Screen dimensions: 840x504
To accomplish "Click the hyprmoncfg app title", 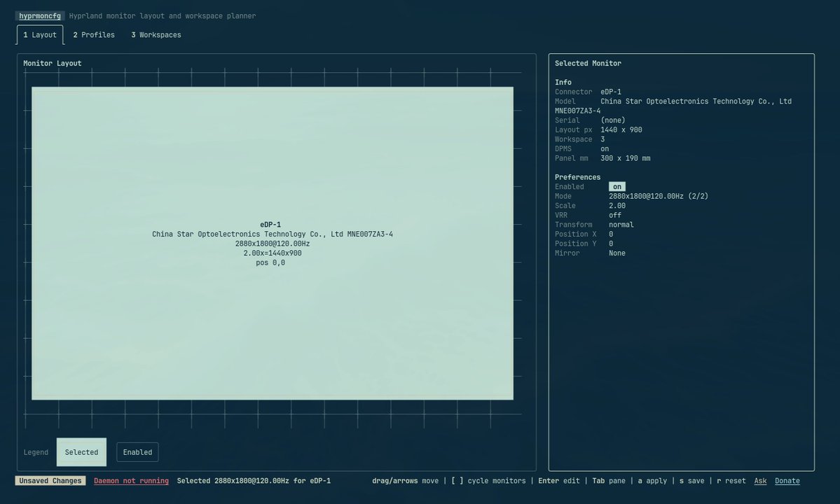I will 40,16.
